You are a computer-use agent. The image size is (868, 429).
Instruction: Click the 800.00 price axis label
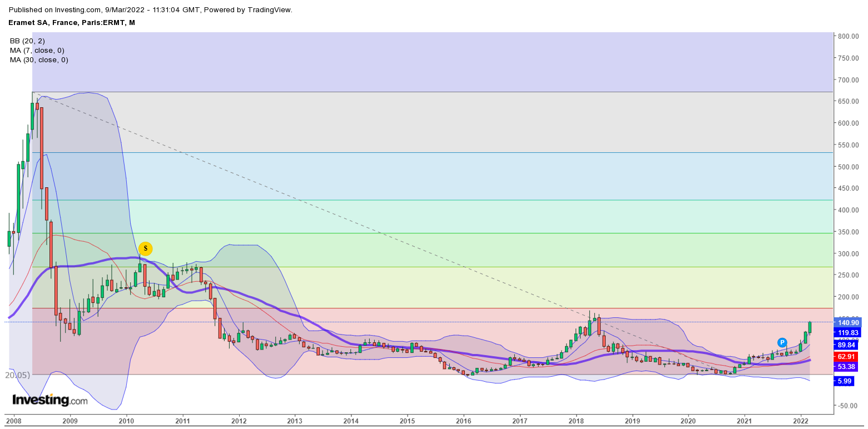click(x=849, y=36)
